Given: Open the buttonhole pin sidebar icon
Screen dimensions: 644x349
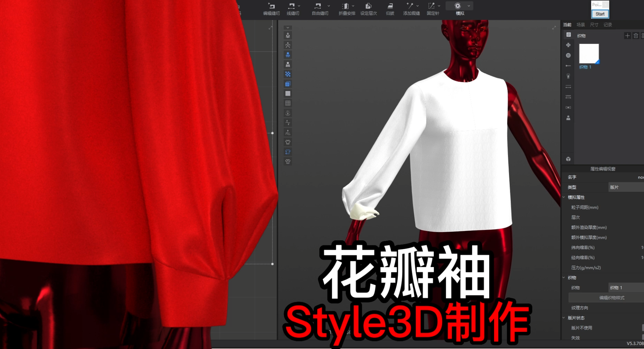Looking at the screenshot, I should pyautogui.click(x=568, y=66).
